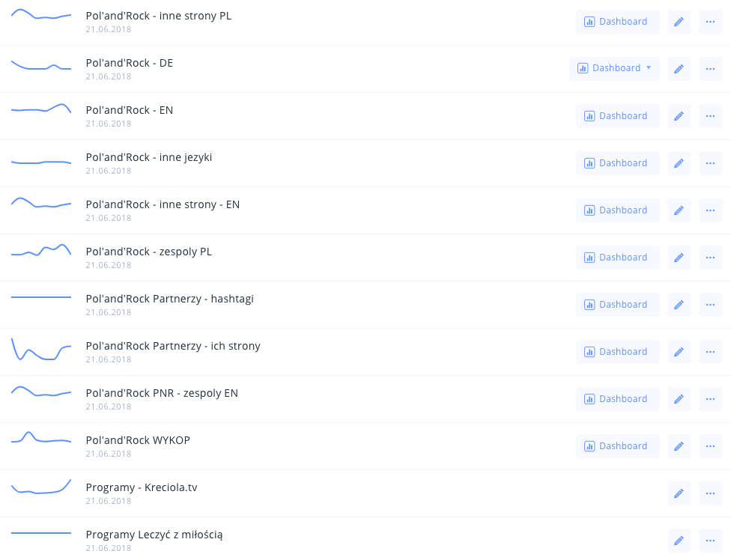Image resolution: width=731 pixels, height=560 pixels.
Task: Expand the Dashboard dropdown for Pol'and'Rock - DE
Action: coord(648,68)
